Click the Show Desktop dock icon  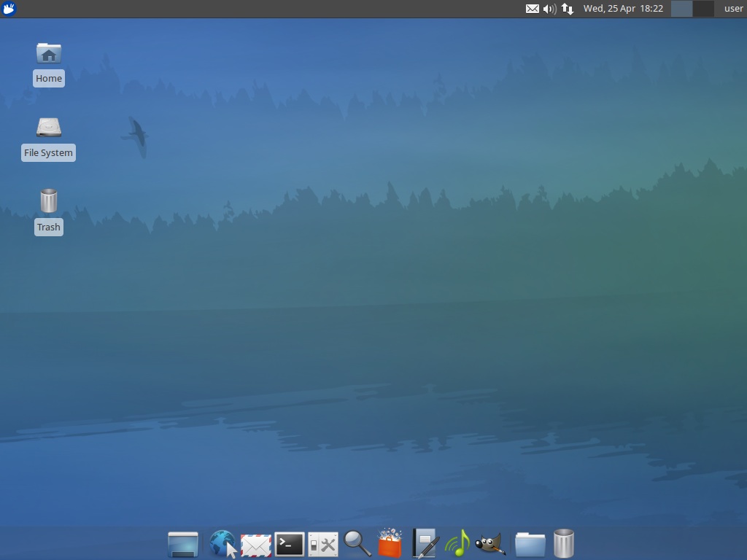point(183,544)
